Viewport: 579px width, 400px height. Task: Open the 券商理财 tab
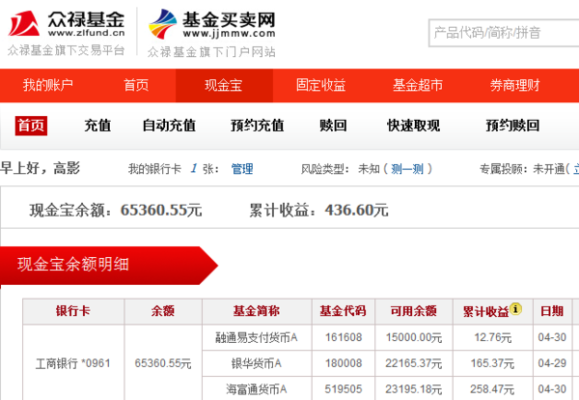pyautogui.click(x=515, y=85)
